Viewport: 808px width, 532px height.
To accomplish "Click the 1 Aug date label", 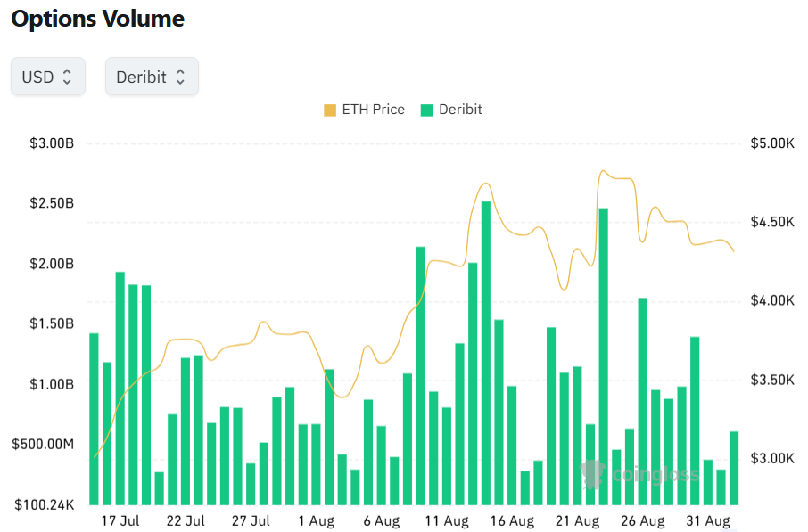I will 317,521.
